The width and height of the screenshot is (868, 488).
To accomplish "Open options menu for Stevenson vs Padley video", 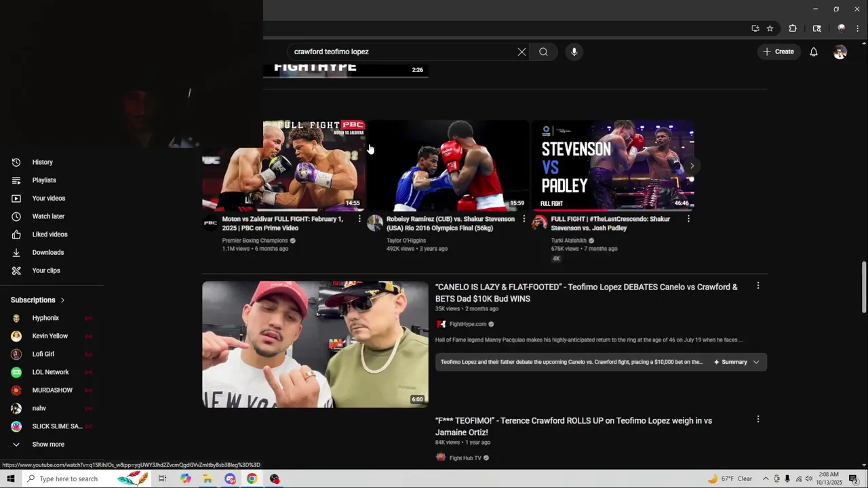I will [688, 219].
